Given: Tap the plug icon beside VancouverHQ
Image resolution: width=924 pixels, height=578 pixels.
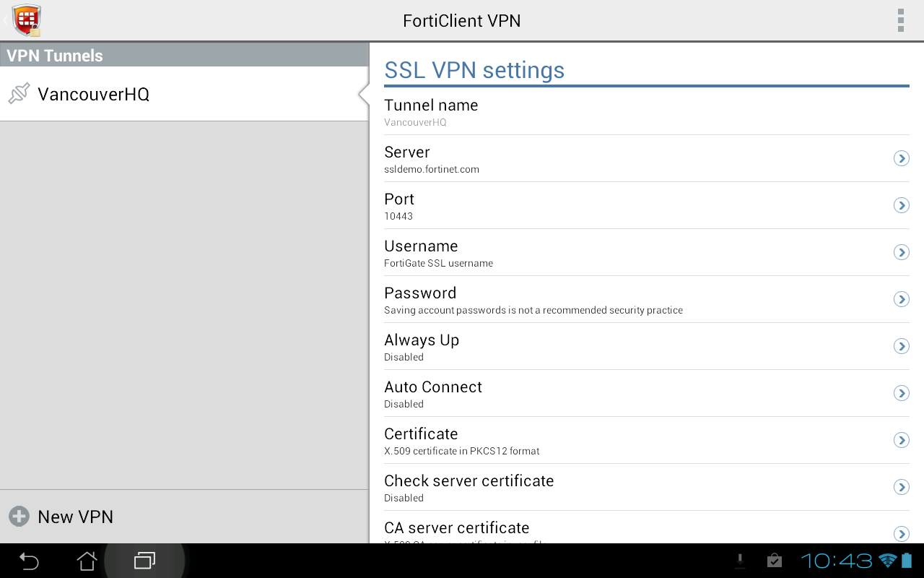Looking at the screenshot, I should click(x=19, y=93).
